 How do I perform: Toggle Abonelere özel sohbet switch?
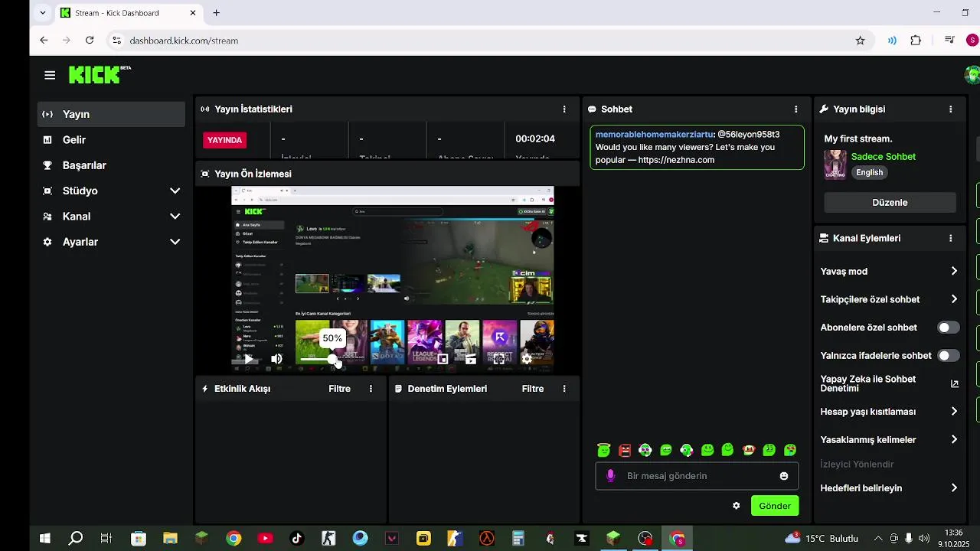949,328
